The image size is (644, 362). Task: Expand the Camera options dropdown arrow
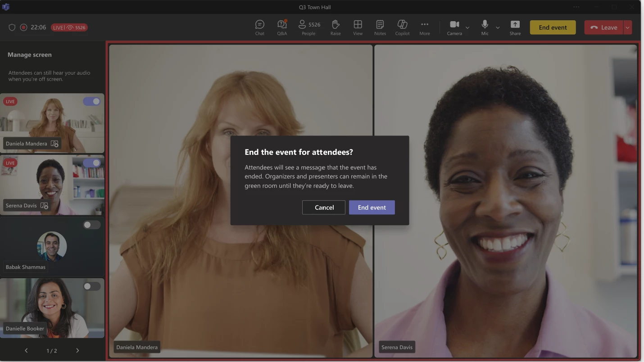(x=467, y=27)
